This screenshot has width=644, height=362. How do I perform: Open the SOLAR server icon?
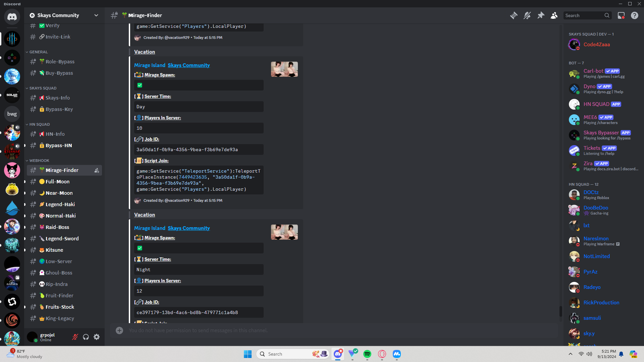click(x=12, y=95)
